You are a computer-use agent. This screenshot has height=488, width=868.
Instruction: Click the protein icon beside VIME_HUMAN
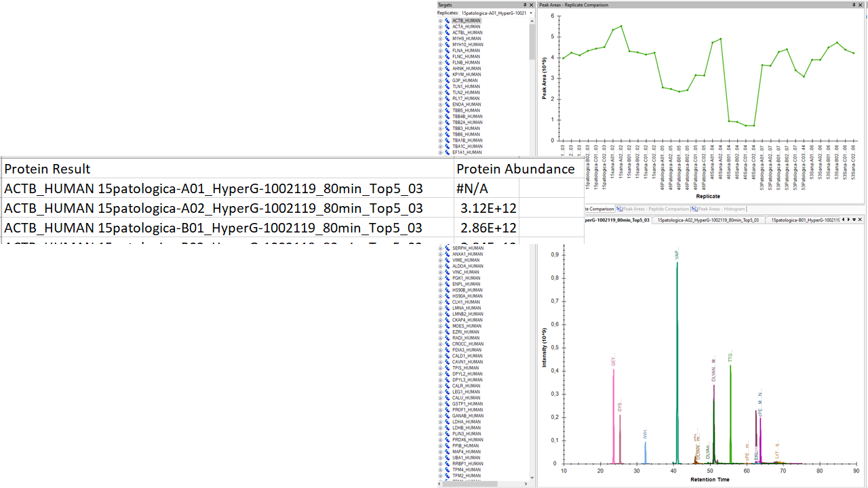[x=447, y=260]
